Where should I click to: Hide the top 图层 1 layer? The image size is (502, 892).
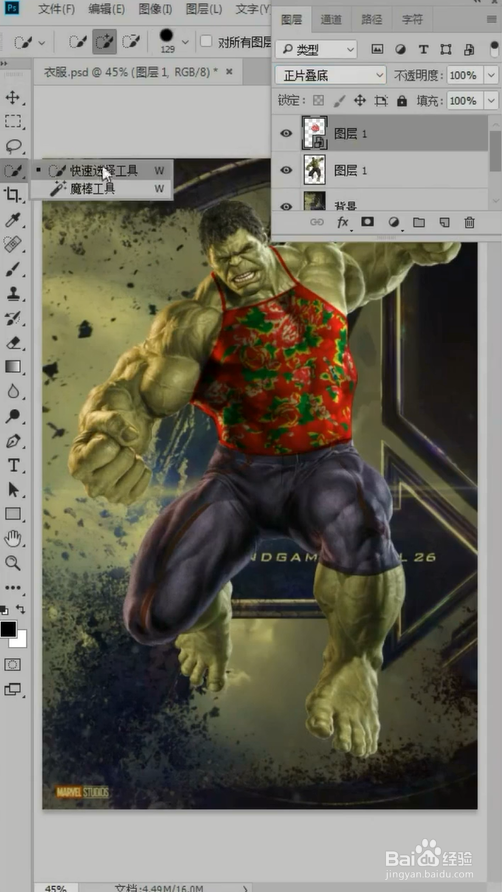point(286,133)
